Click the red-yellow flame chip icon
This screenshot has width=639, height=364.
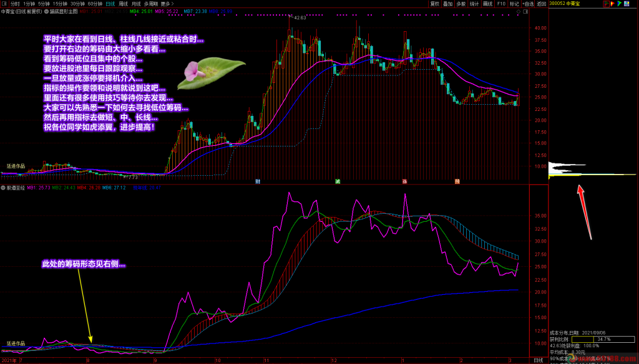[x=613, y=4]
